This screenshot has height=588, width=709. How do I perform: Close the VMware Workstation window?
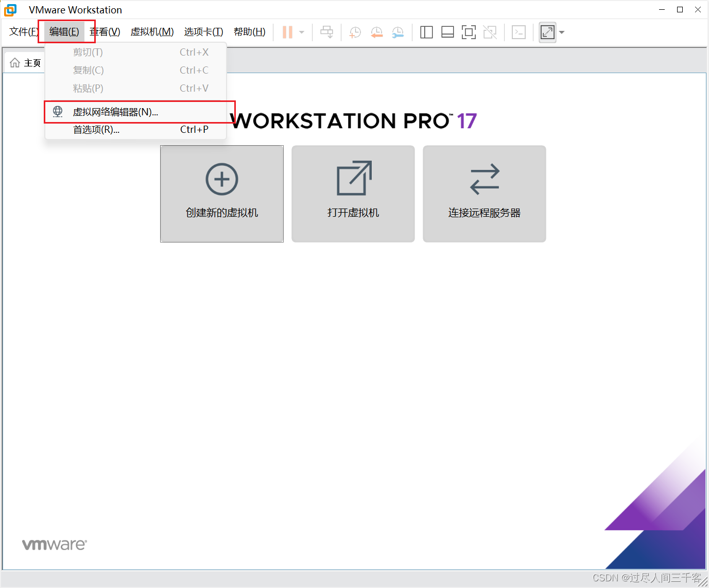pos(698,10)
